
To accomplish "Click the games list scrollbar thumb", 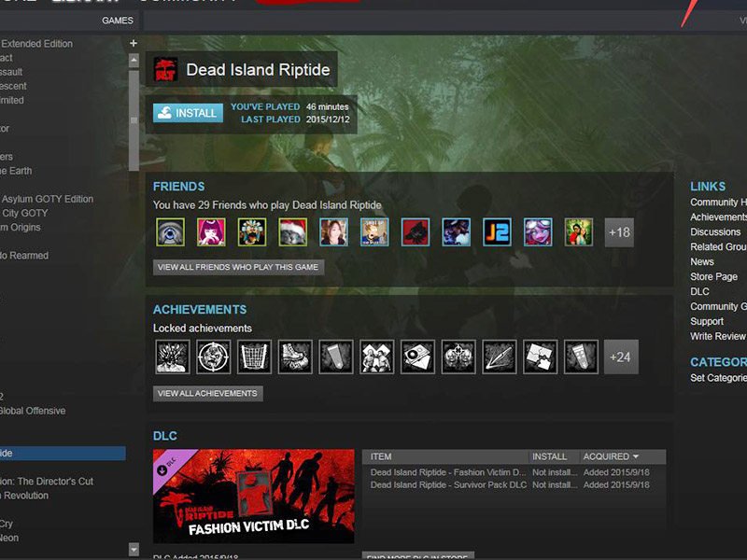I will click(134, 120).
